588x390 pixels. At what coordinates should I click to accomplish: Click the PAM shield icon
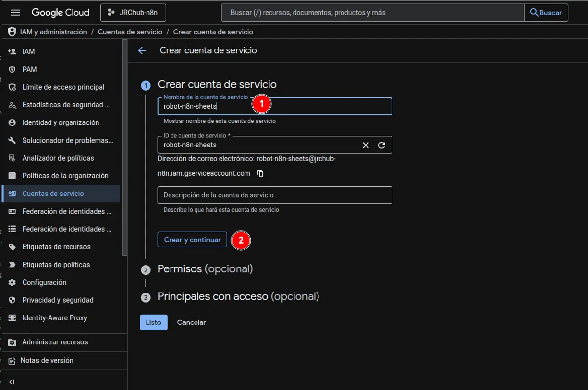(x=12, y=69)
